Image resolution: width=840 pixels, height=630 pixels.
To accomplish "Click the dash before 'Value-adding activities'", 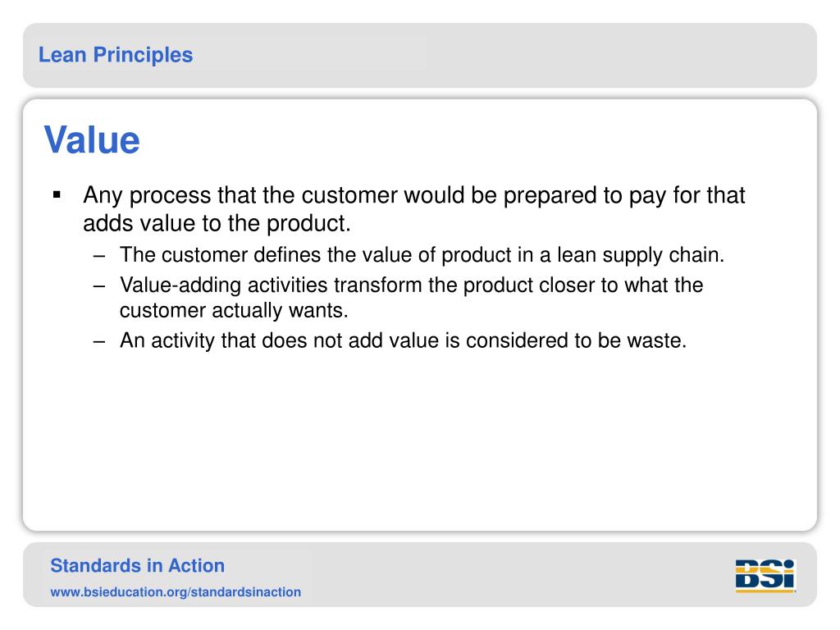I will [99, 286].
